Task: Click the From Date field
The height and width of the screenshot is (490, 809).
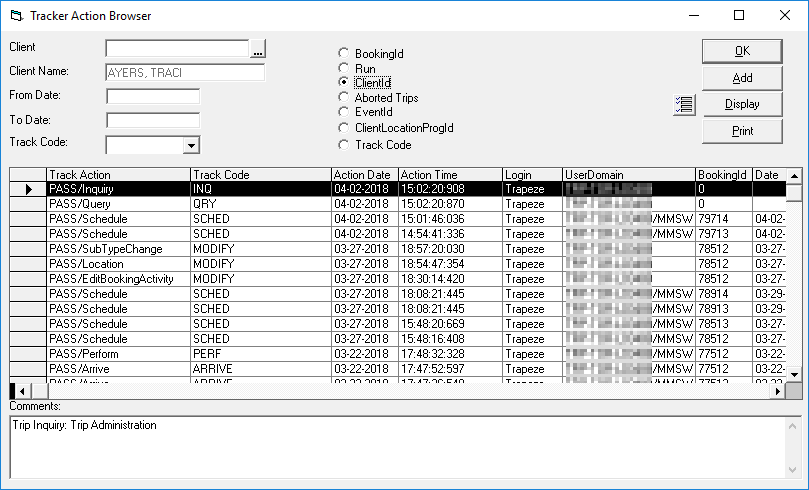Action: (153, 96)
